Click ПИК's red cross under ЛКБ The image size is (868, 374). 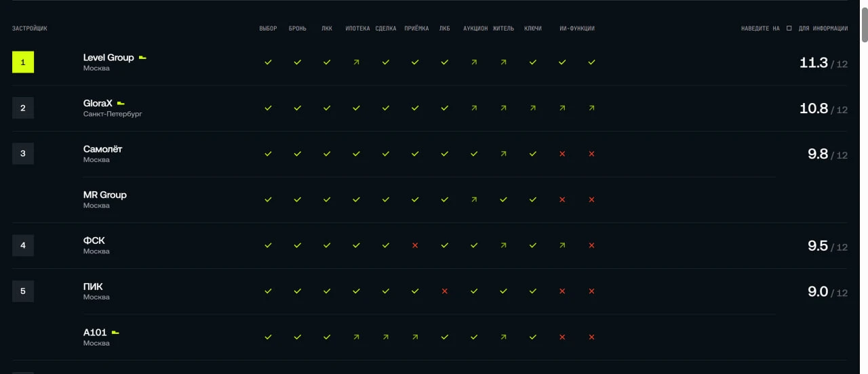(445, 291)
